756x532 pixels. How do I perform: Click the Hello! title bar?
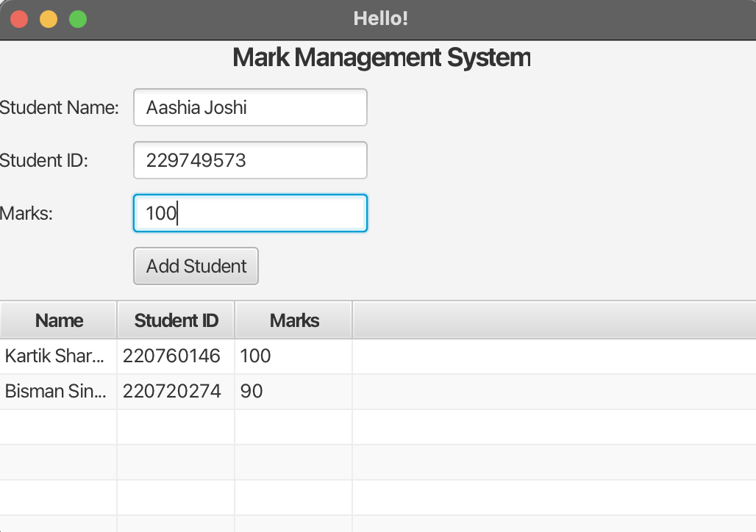point(381,18)
